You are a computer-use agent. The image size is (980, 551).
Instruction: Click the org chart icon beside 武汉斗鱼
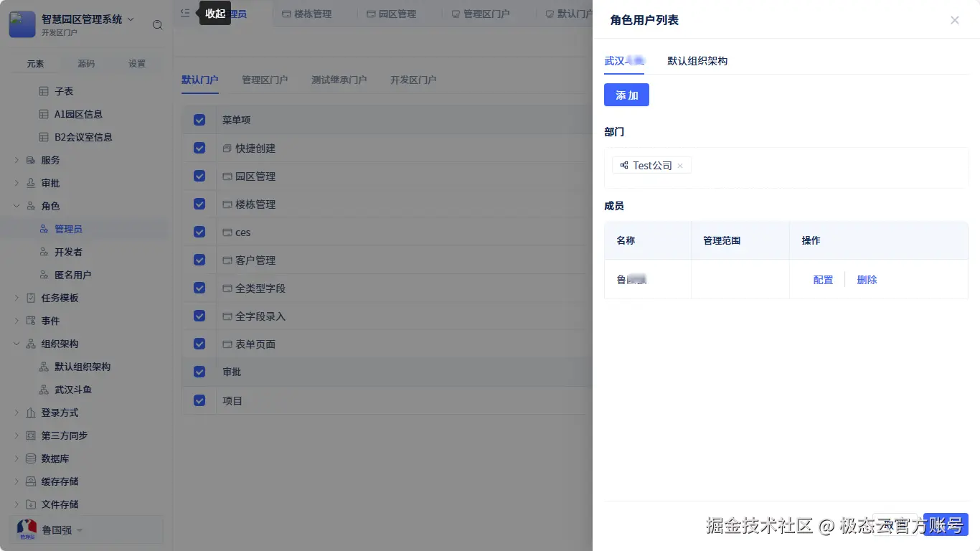click(44, 390)
